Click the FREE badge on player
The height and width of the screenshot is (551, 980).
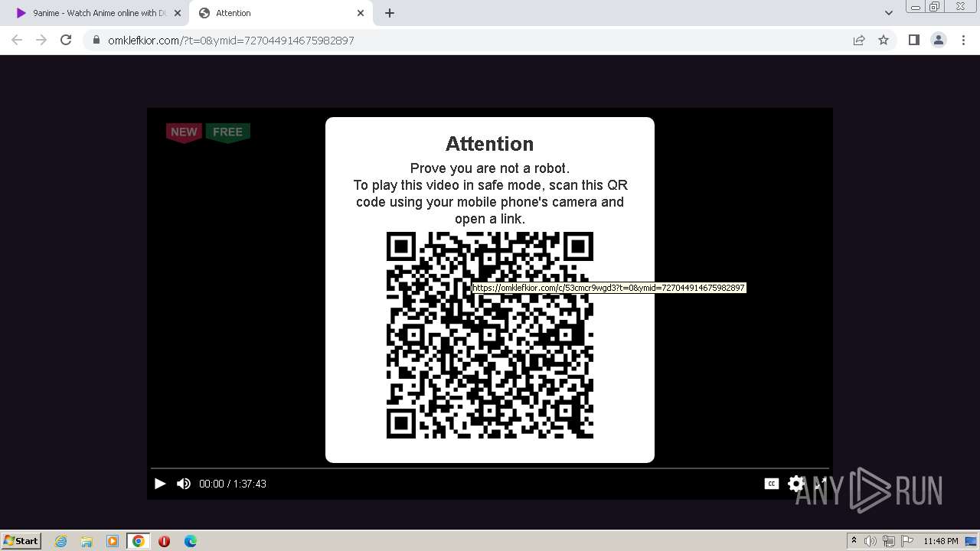(227, 132)
